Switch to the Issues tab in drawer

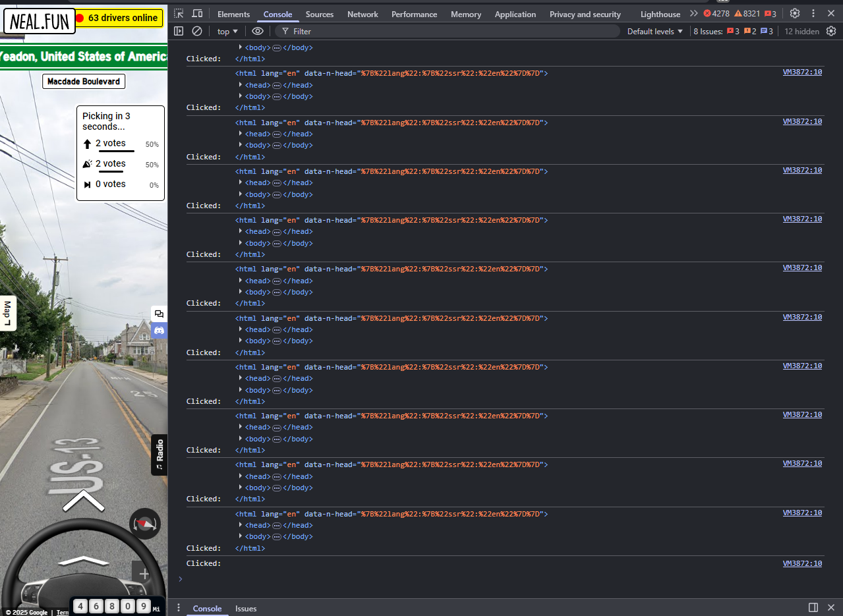pos(246,608)
